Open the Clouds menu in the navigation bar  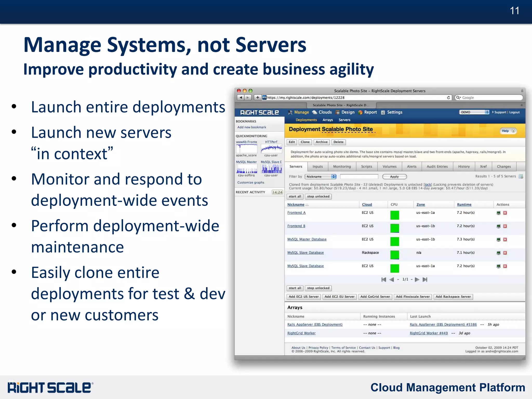tap(325, 112)
